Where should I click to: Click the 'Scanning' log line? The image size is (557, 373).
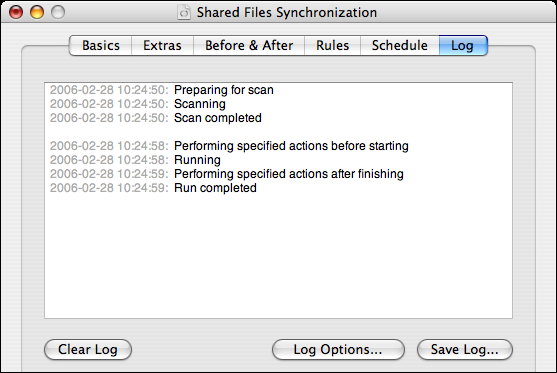pos(137,104)
